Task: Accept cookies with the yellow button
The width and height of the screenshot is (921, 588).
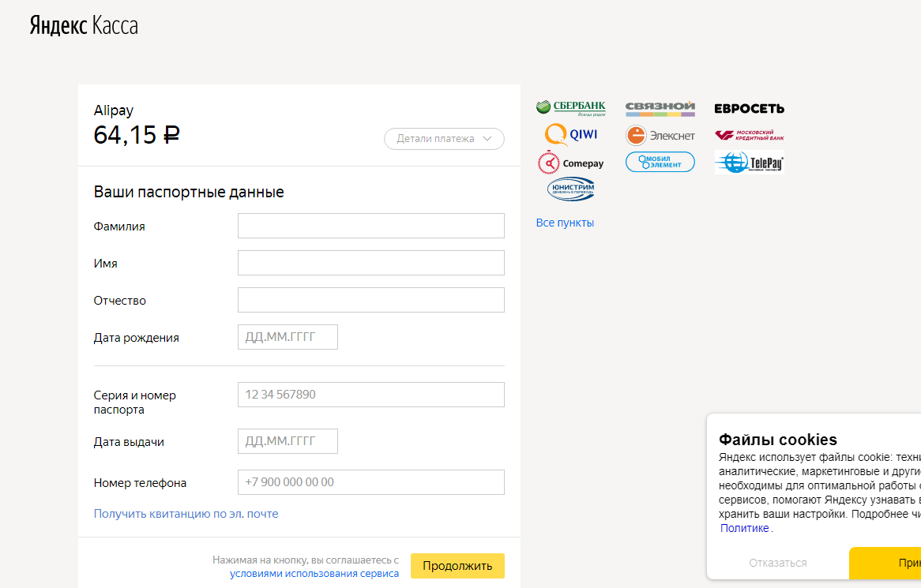Action: [x=885, y=563]
